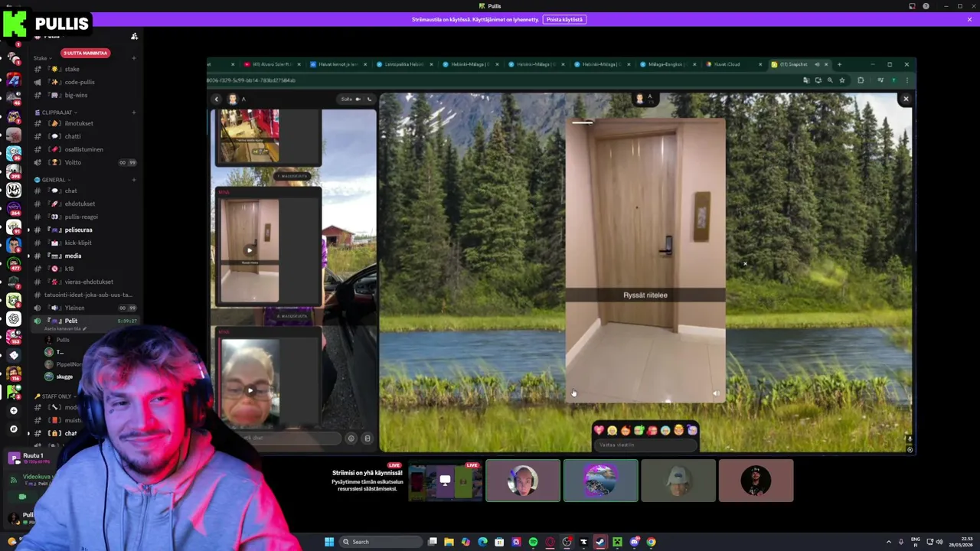The height and width of the screenshot is (551, 980).
Task: Open the emoji picker beside the chat input
Action: coord(351,439)
